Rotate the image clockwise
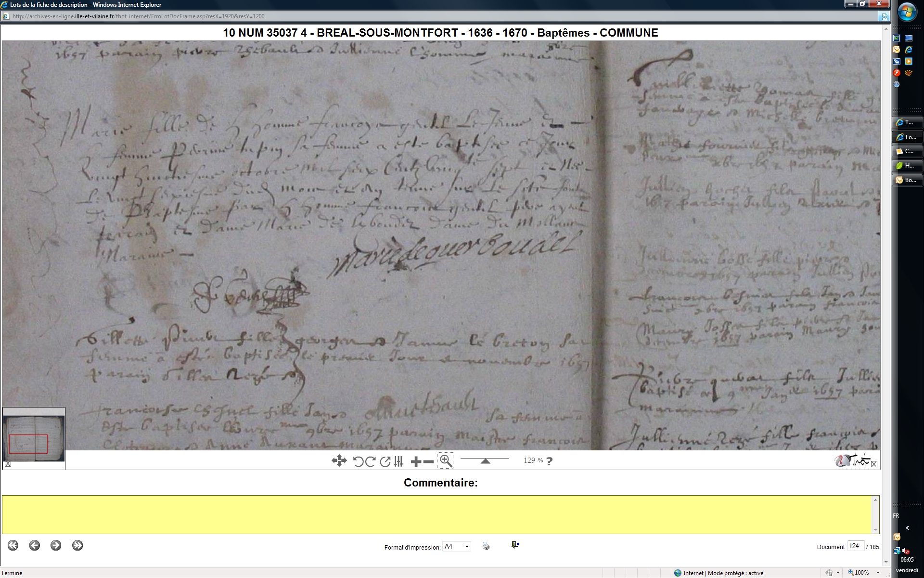Image resolution: width=924 pixels, height=578 pixels. click(x=370, y=461)
